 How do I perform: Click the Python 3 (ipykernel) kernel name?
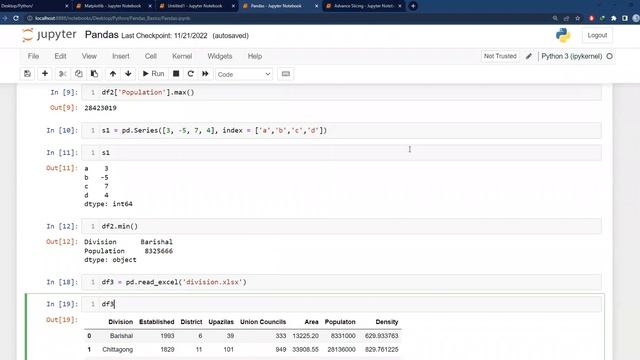571,56
